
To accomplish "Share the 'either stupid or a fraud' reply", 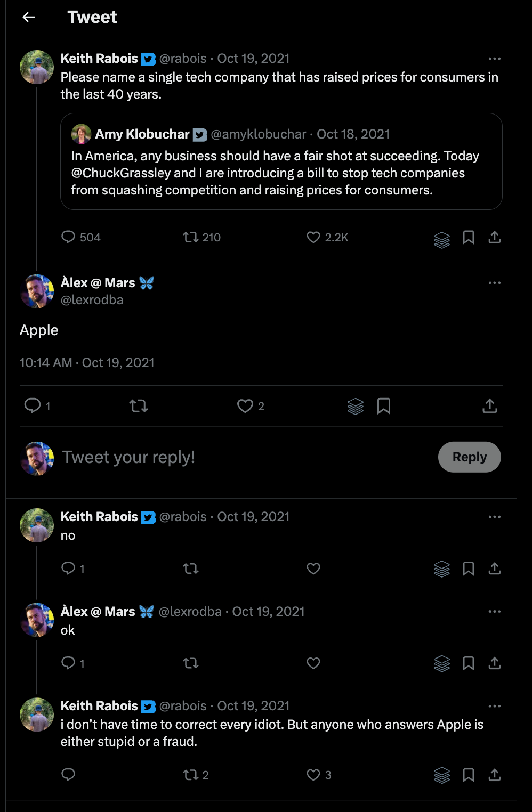I will [x=494, y=775].
